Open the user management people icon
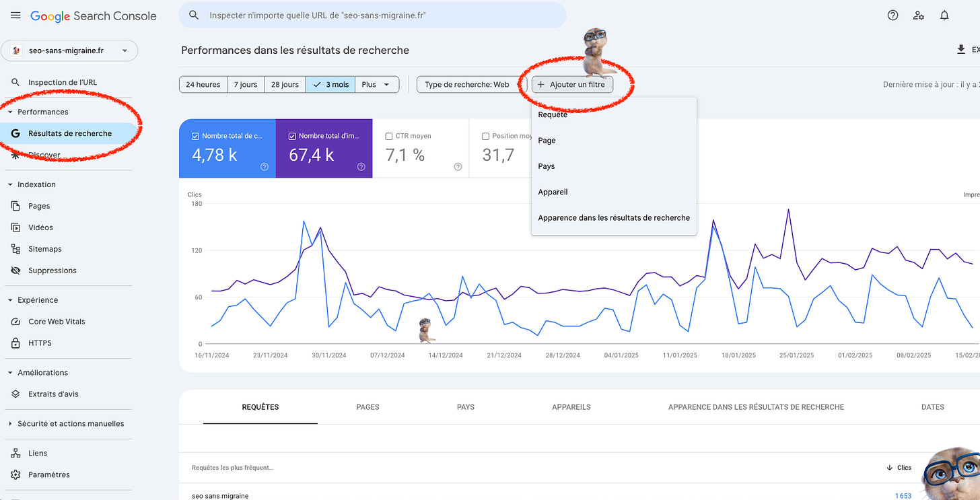The height and width of the screenshot is (500, 980). tap(919, 15)
